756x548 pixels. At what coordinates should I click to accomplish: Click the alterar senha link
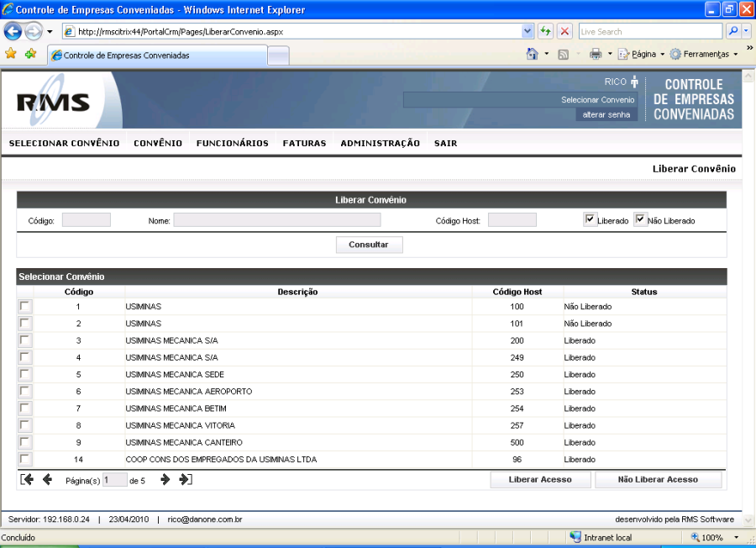pyautogui.click(x=606, y=115)
